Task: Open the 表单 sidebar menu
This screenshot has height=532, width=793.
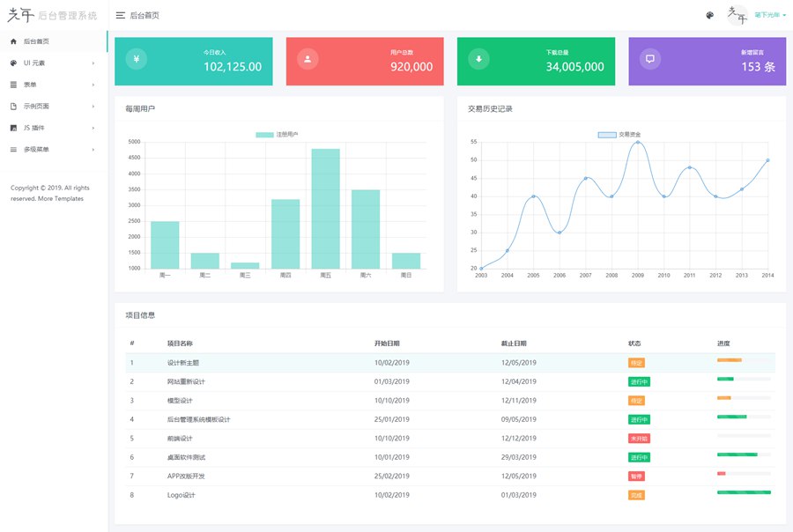Action: (54, 85)
